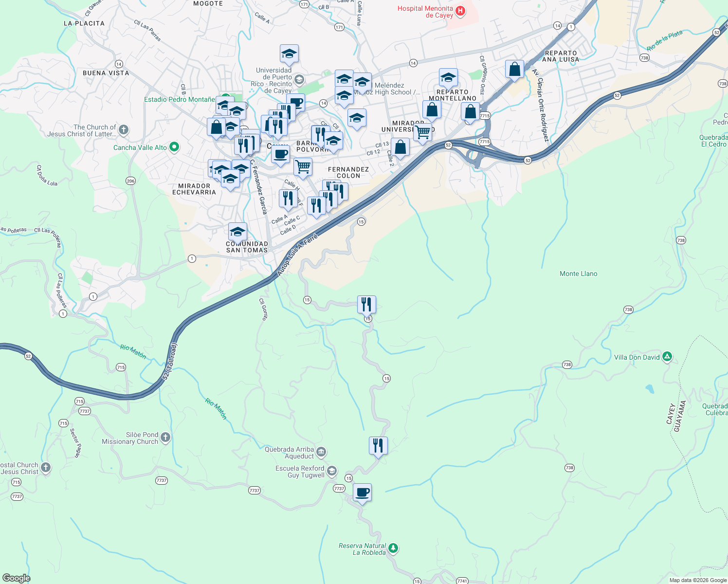728x584 pixels.
Task: Click the Hospital Menonita de Cayey hospital icon
Action: pyautogui.click(x=460, y=11)
